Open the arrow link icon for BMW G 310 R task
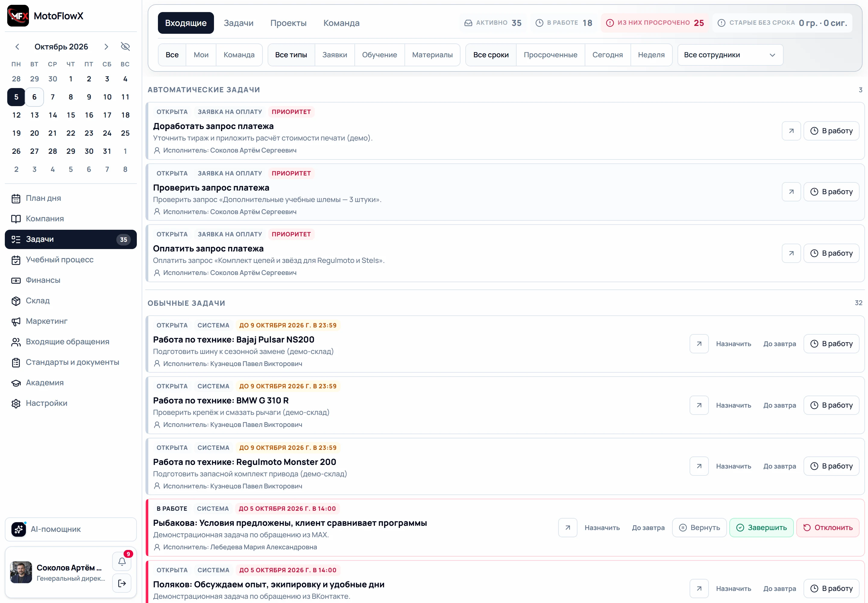 699,405
